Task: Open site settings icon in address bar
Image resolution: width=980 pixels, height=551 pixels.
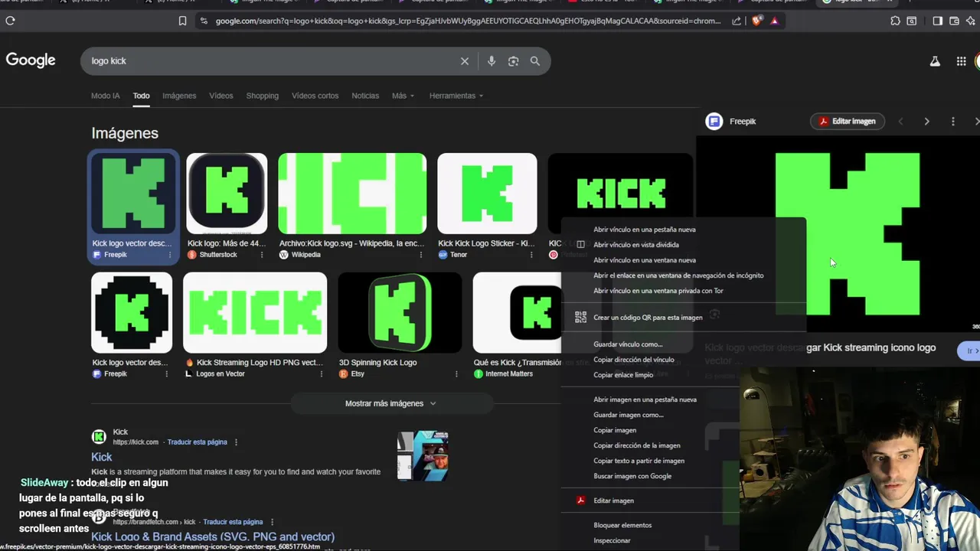Action: coord(204,21)
